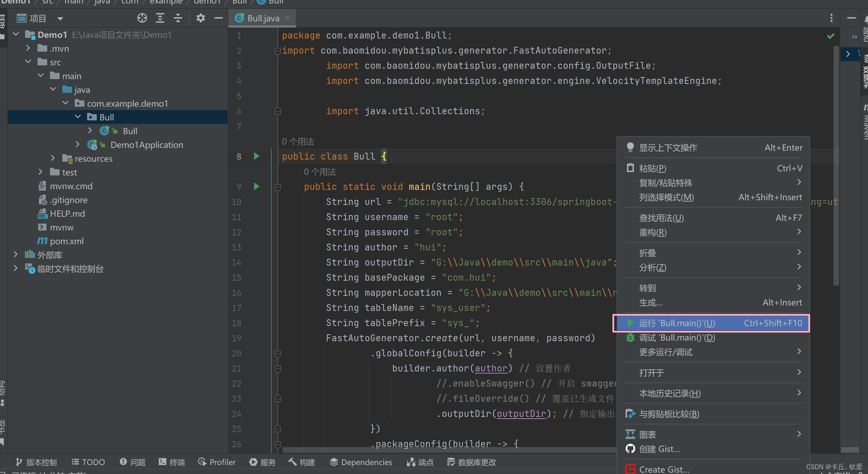Open the Build (构建) tool window
Viewport: 868px width, 474px height.
pos(302,462)
